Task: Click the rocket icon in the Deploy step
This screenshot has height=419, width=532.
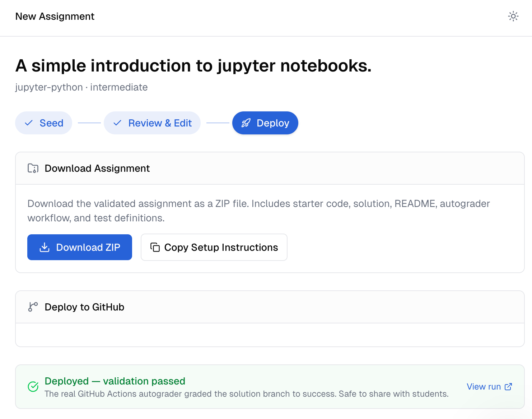Action: point(246,123)
